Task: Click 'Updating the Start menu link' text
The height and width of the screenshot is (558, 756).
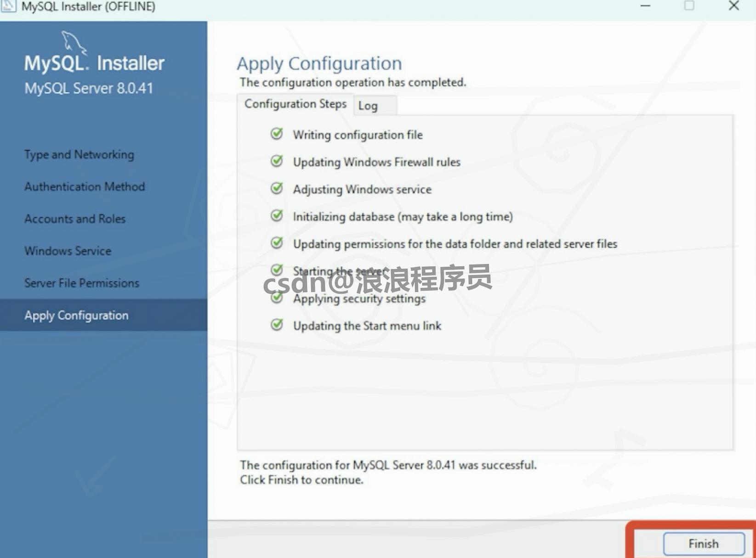Action: [367, 326]
